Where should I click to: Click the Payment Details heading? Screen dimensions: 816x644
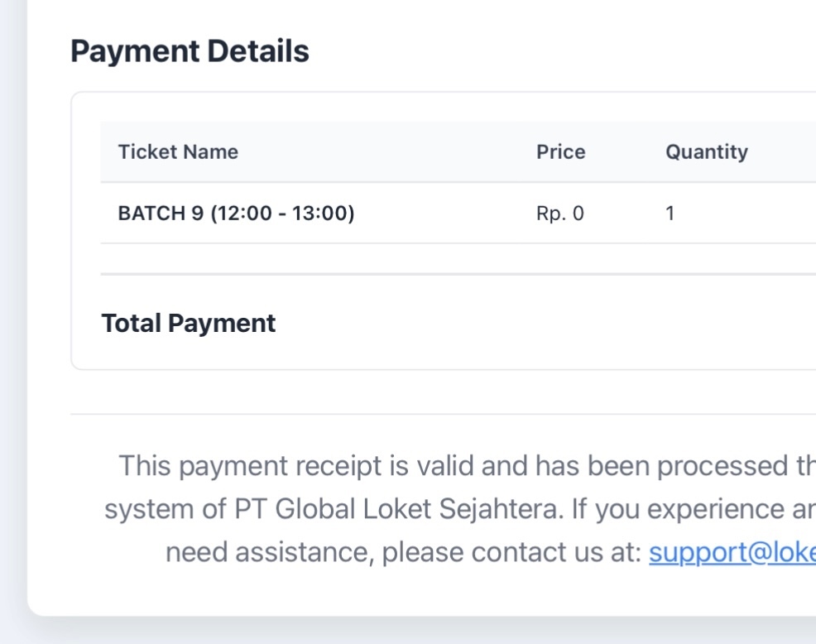pos(190,51)
